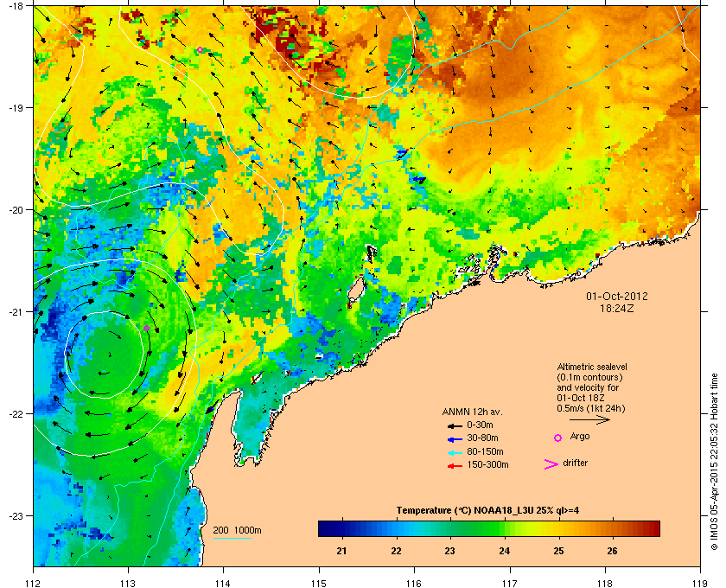This screenshot has height=588, width=726.
Task: Click the red 150-300m arrow legend icon
Action: [455, 466]
